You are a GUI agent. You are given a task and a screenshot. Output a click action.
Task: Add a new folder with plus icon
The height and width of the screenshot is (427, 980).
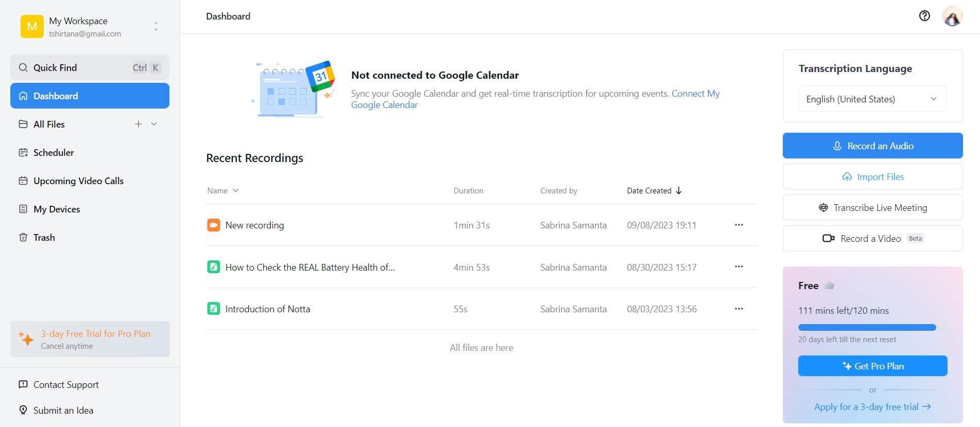(x=139, y=124)
